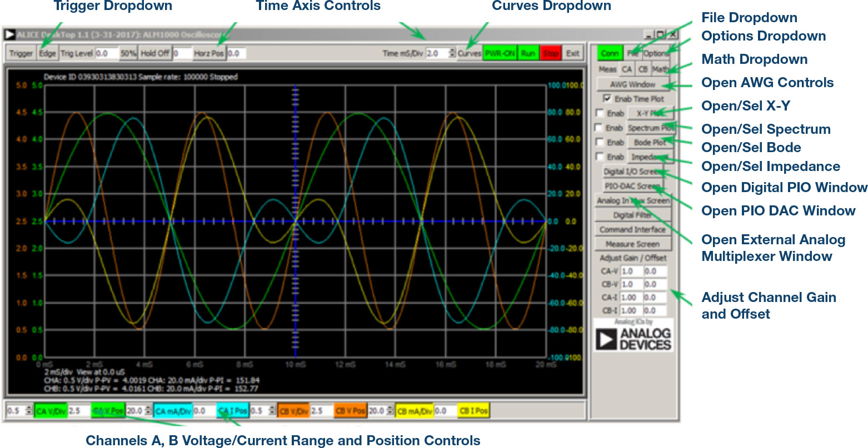The width and height of the screenshot is (868, 448).
Task: Open the Options dropdown
Action: coord(656,53)
